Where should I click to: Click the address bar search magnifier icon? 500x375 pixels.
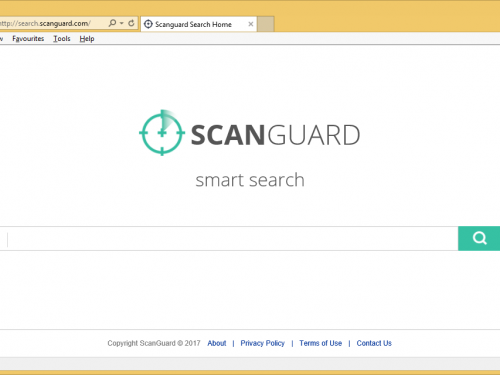tap(112, 23)
